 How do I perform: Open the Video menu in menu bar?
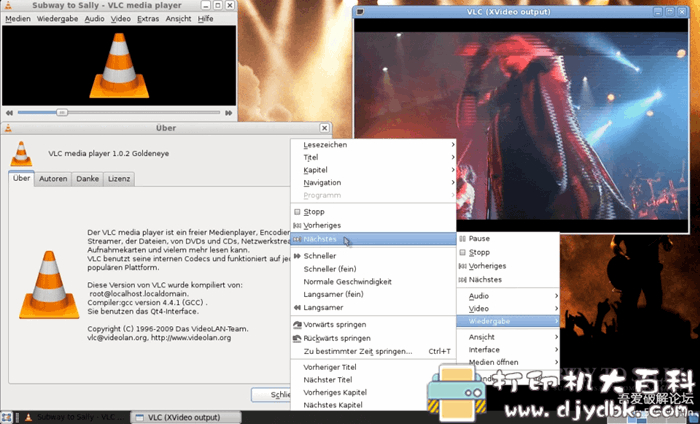click(x=121, y=19)
